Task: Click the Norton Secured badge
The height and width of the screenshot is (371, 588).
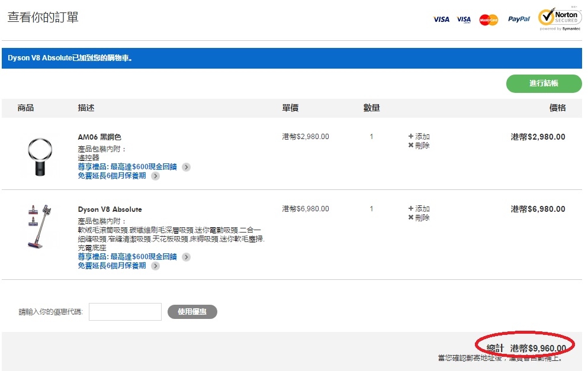Action: point(560,19)
